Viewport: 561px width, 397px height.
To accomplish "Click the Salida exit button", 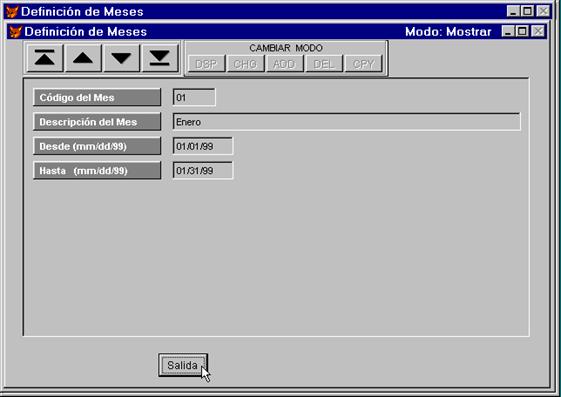I will click(183, 365).
